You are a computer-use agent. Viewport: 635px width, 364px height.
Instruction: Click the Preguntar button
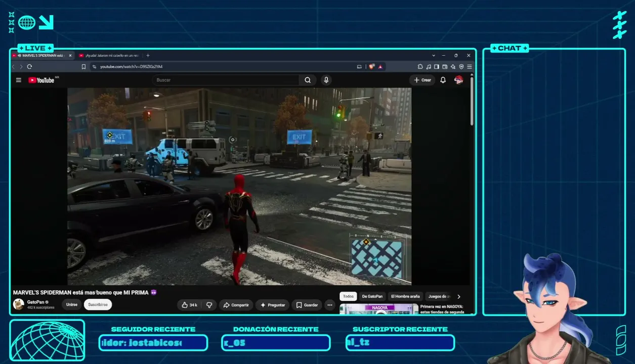pos(273,305)
